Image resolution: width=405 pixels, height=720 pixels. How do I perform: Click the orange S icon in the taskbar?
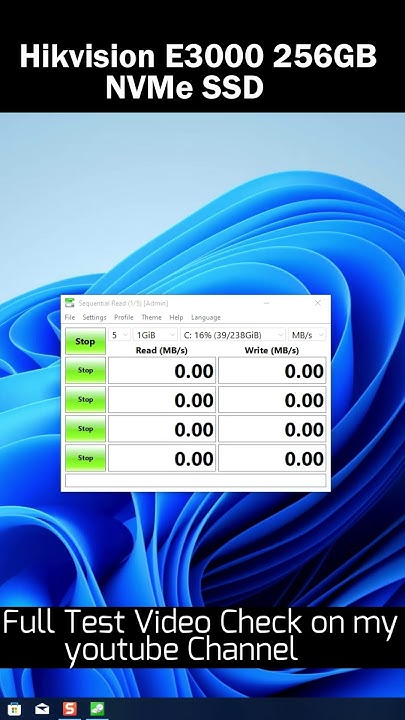pos(70,709)
